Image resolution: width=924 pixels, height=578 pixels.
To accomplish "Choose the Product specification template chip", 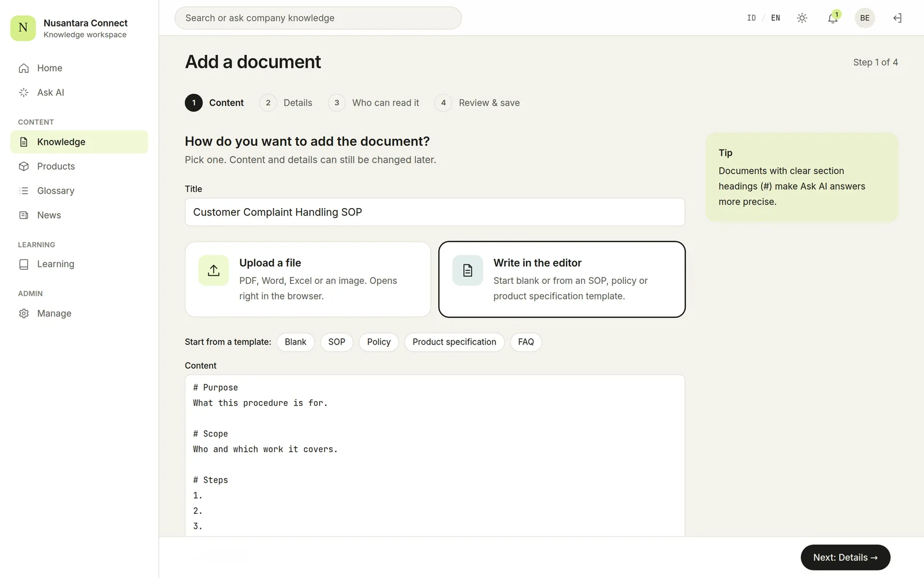I will 454,342.
